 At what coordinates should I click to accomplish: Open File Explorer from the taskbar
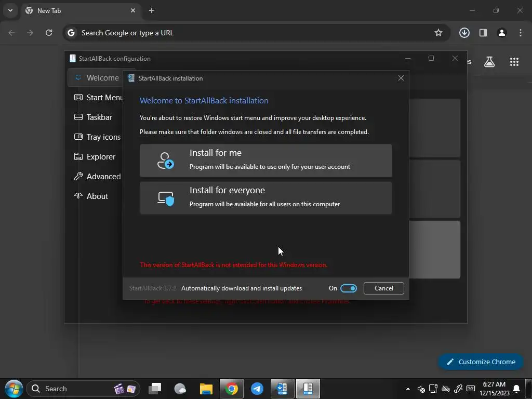(206, 389)
